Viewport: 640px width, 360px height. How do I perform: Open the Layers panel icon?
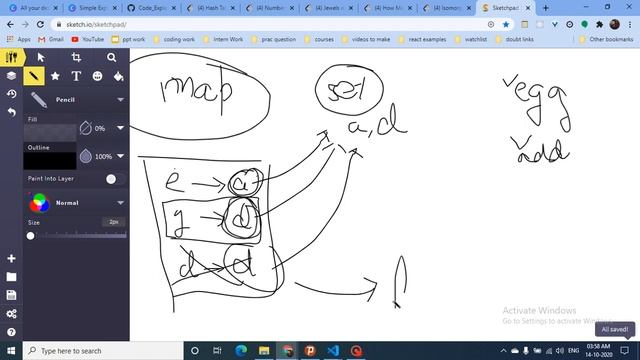tap(11, 76)
